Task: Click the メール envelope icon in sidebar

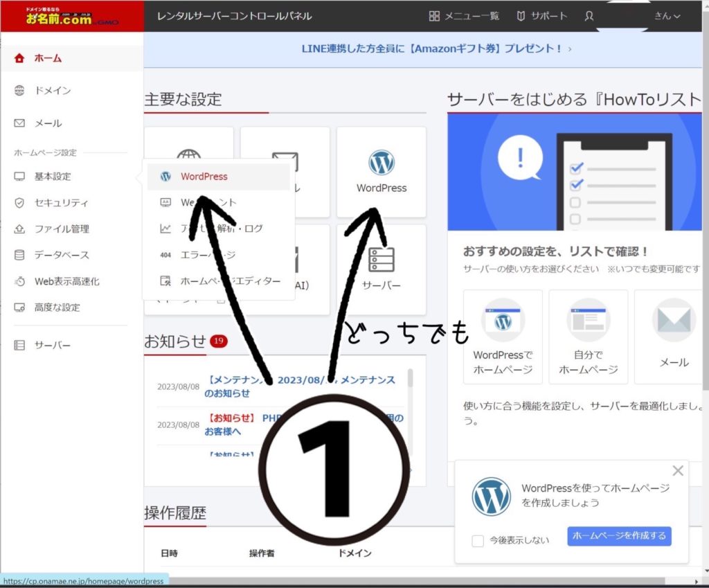Action: 19,123
